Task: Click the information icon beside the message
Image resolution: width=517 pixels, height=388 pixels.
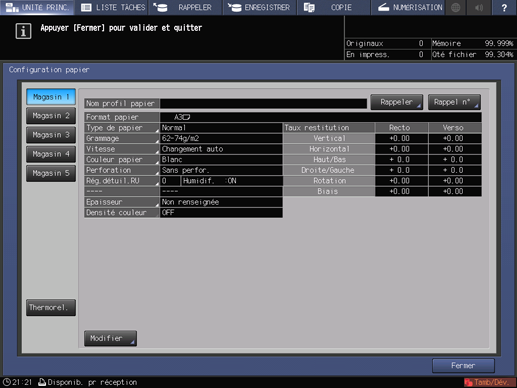Action: [23, 31]
